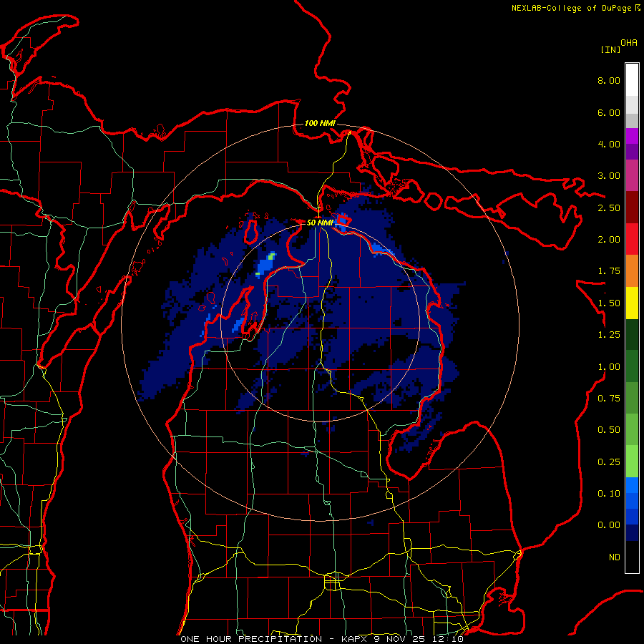The width and height of the screenshot is (644, 644).
Task: Pick the dark red swatch beside 2.50
Action: 632,208
